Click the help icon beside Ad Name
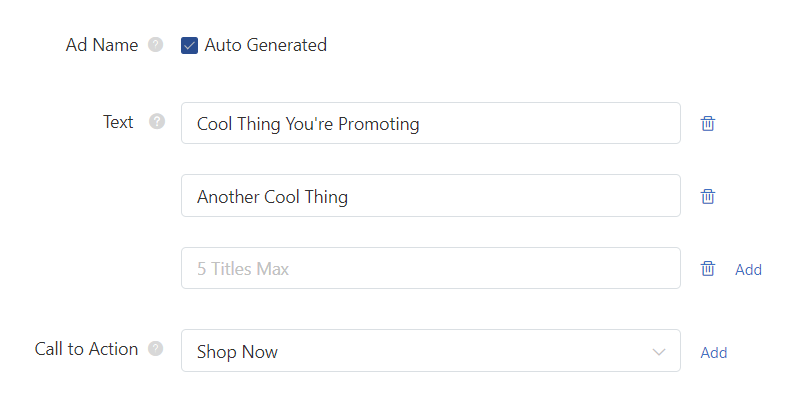 click(156, 45)
